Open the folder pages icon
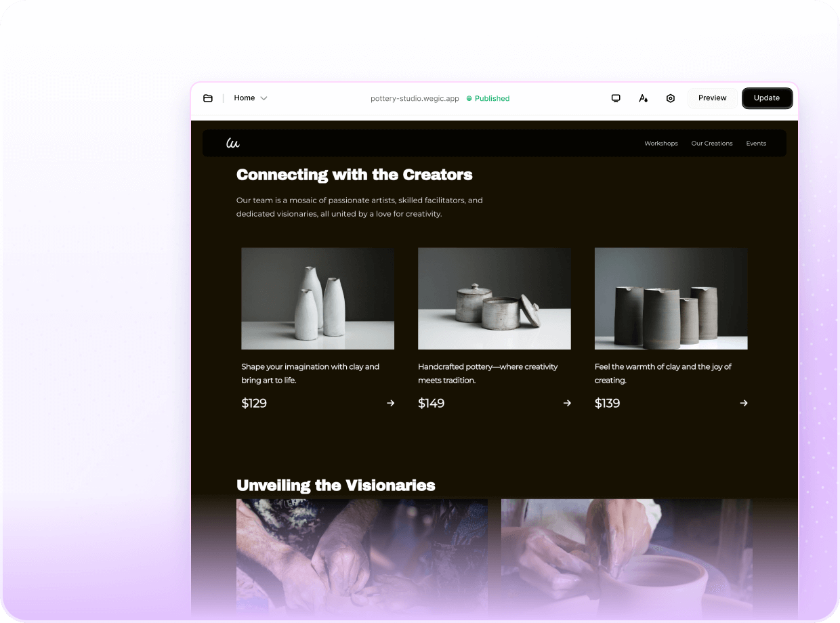The height and width of the screenshot is (623, 840). (208, 98)
